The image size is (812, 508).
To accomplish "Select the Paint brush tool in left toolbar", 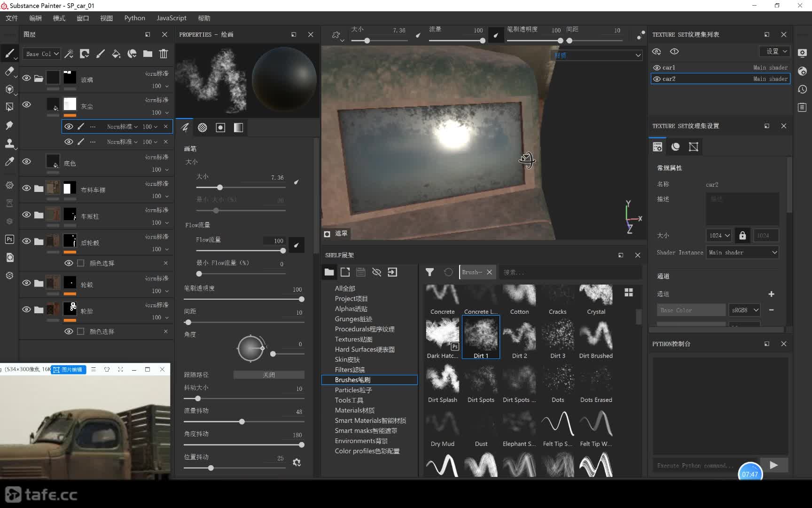I will [x=9, y=54].
